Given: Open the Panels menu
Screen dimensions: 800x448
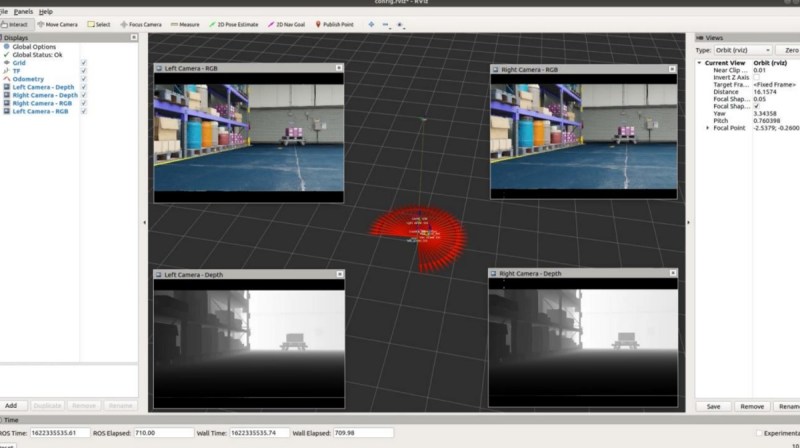Looking at the screenshot, I should point(23,11).
